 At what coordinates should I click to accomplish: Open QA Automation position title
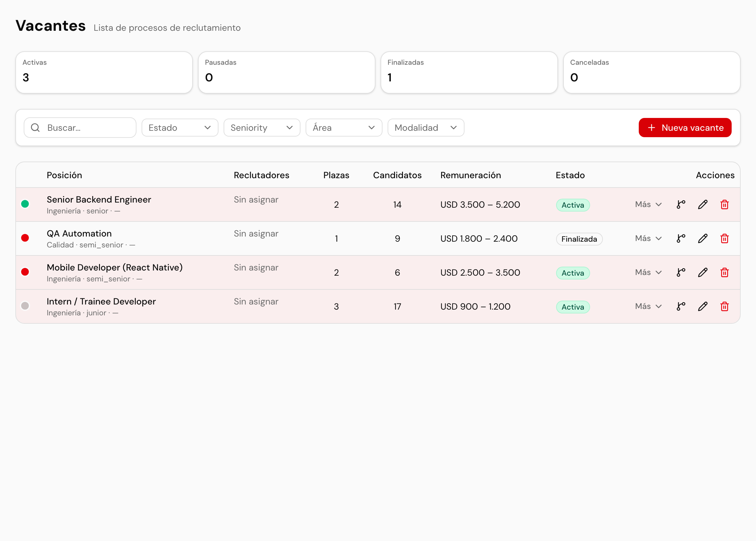(x=79, y=234)
